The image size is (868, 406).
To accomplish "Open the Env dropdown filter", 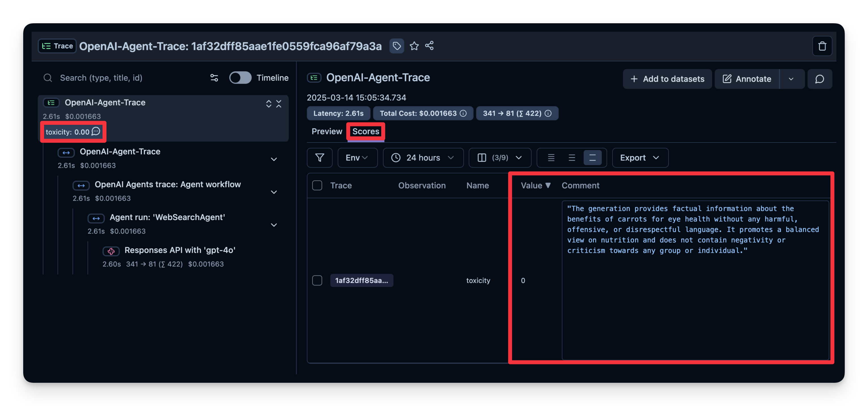I will (x=357, y=158).
